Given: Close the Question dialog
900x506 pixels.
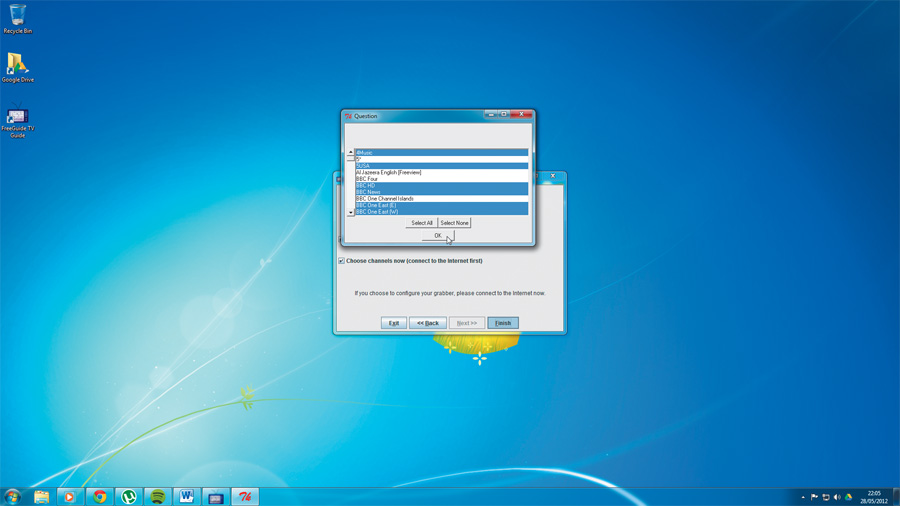Looking at the screenshot, I should (522, 114).
